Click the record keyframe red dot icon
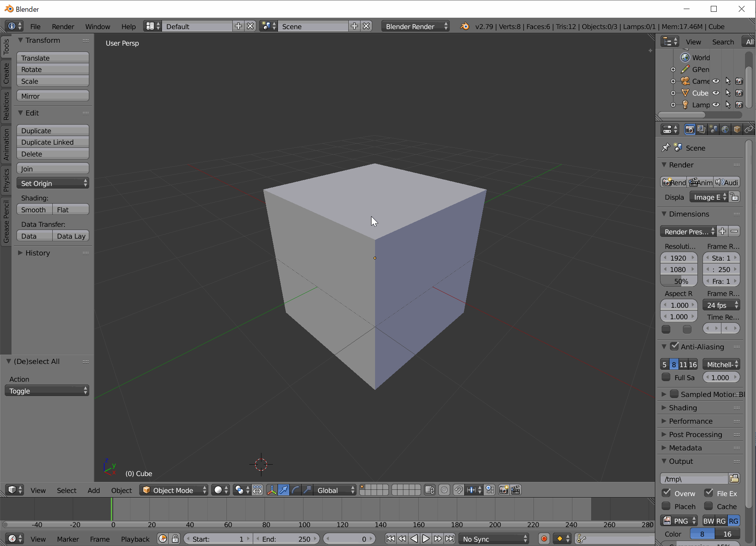The width and height of the screenshot is (756, 546). coord(544,539)
